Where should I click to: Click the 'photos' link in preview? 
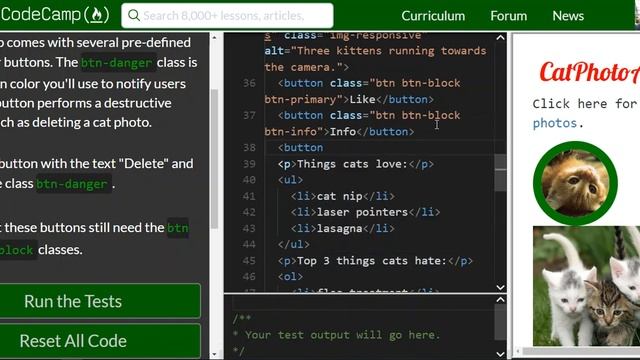coord(555,123)
